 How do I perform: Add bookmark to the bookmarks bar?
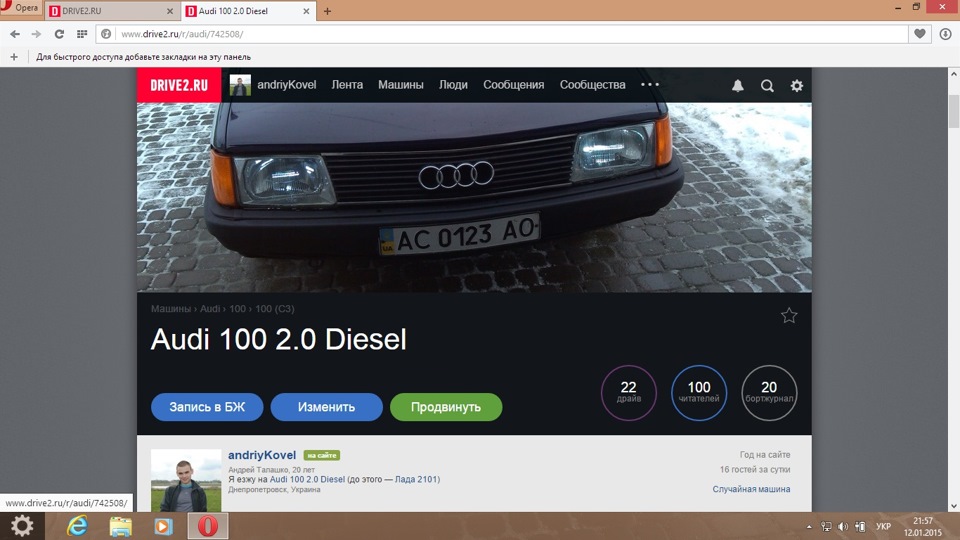click(x=14, y=57)
